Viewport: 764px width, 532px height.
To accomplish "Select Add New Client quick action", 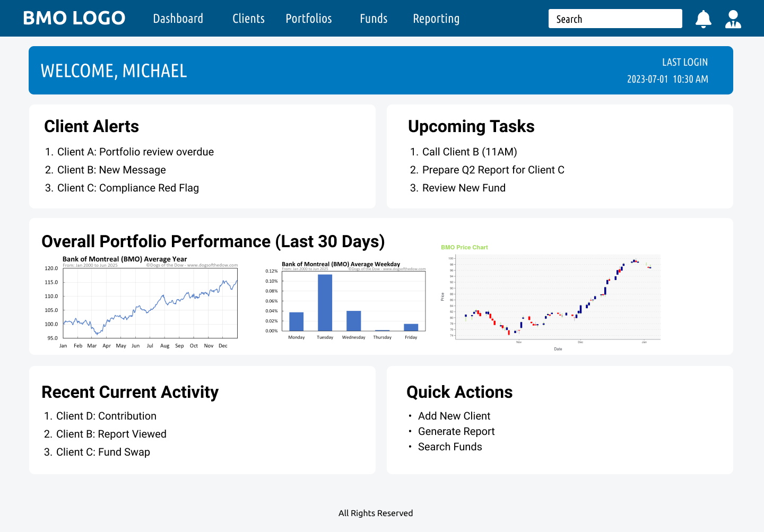I will click(454, 416).
